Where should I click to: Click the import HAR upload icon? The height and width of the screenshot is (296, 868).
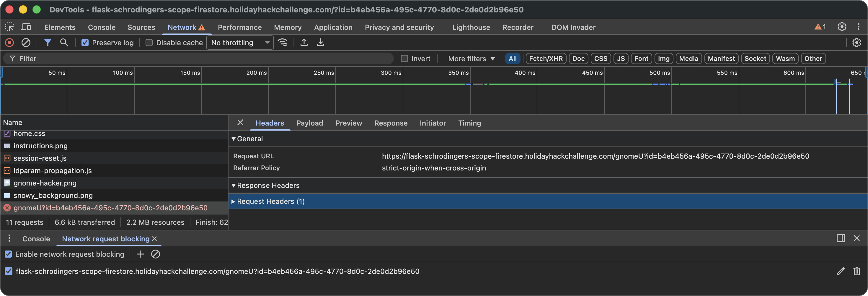(x=304, y=43)
